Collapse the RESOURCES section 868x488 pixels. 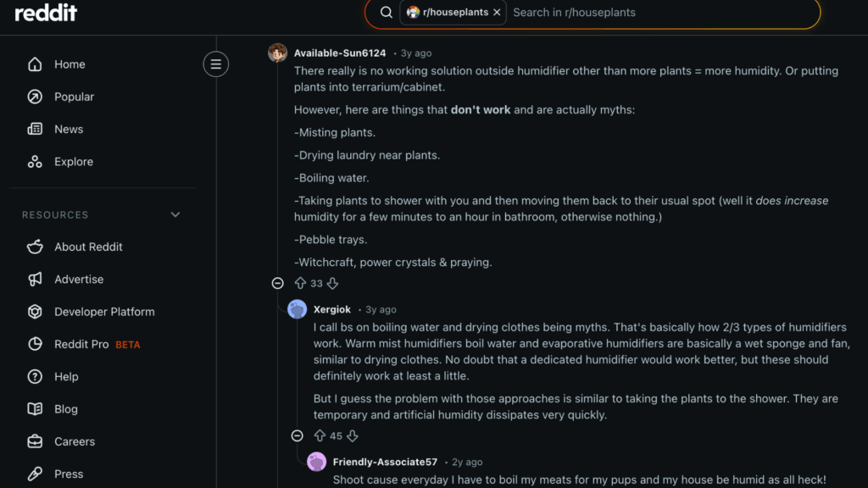tap(175, 214)
